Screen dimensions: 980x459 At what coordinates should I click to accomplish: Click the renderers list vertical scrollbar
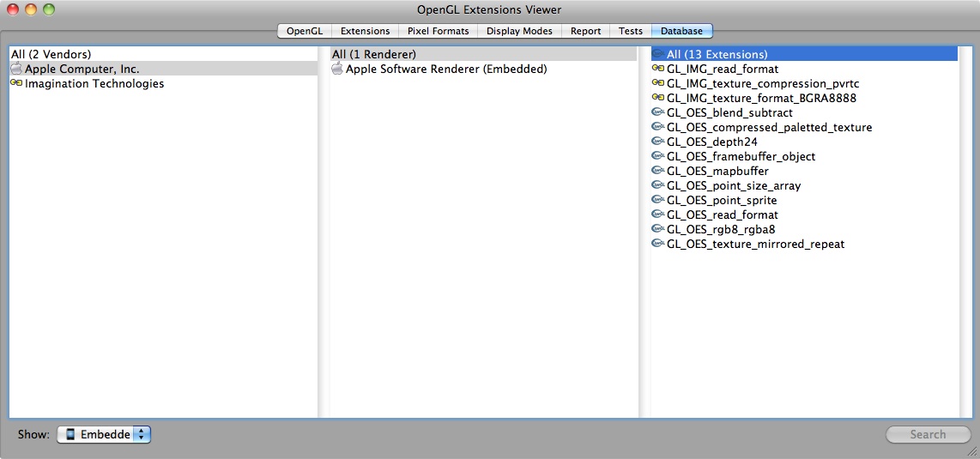tap(644, 233)
